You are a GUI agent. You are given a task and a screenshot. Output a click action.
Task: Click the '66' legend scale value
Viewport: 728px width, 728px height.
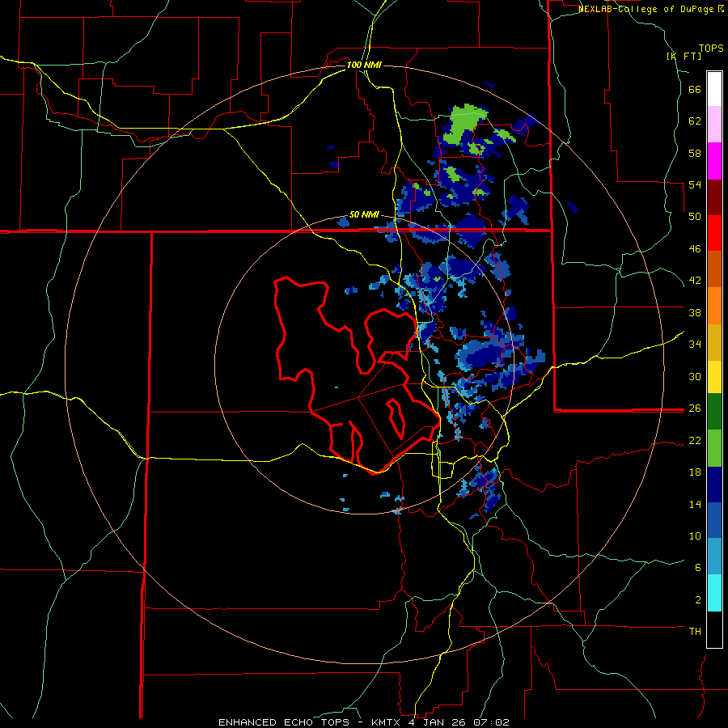click(695, 90)
